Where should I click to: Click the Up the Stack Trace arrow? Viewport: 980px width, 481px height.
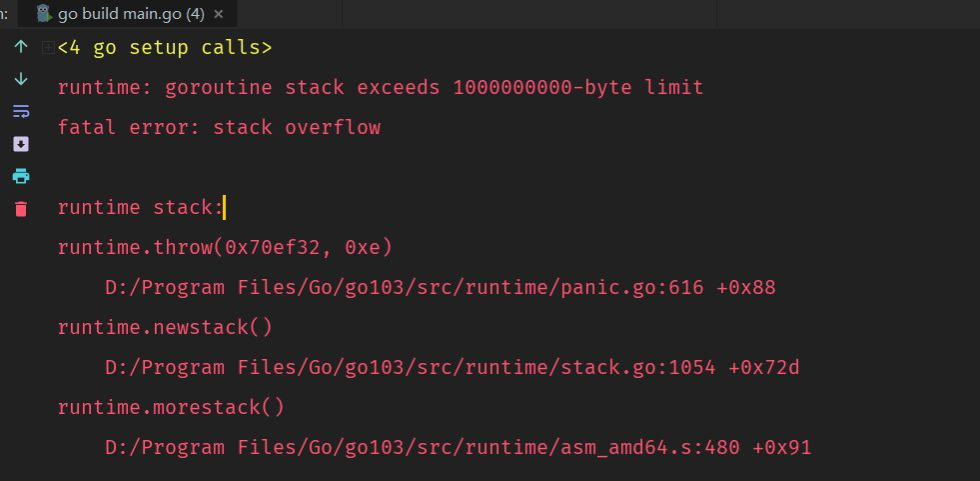pos(21,46)
